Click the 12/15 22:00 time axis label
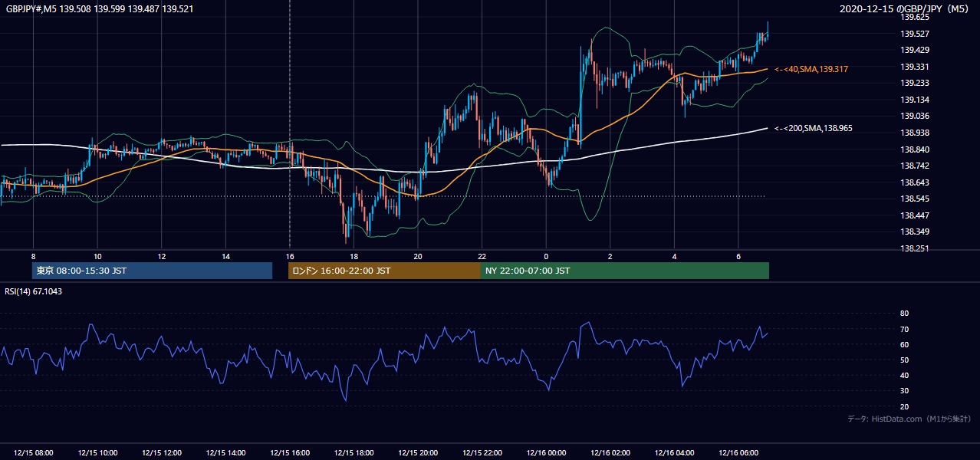The image size is (980, 460). point(482,453)
